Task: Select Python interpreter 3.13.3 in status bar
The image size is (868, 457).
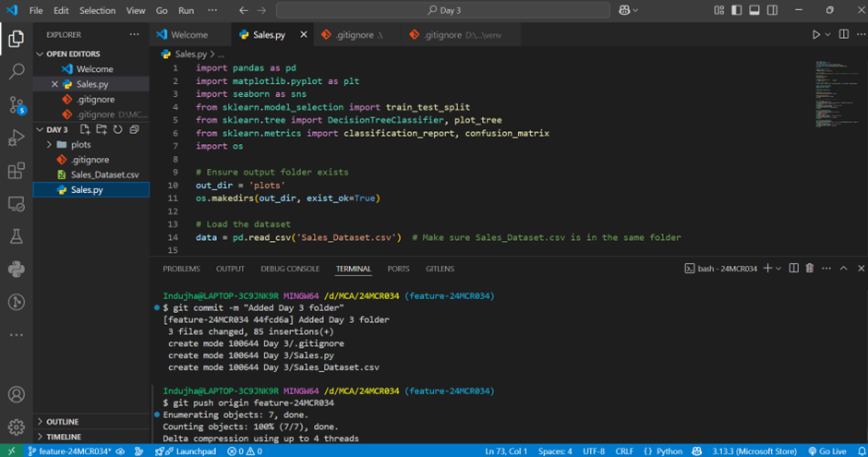Action: click(x=754, y=451)
